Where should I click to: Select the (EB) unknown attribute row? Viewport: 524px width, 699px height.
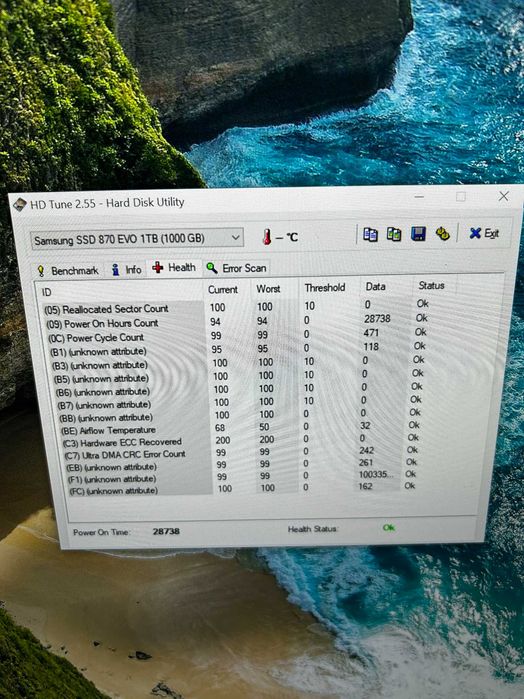click(x=241, y=465)
